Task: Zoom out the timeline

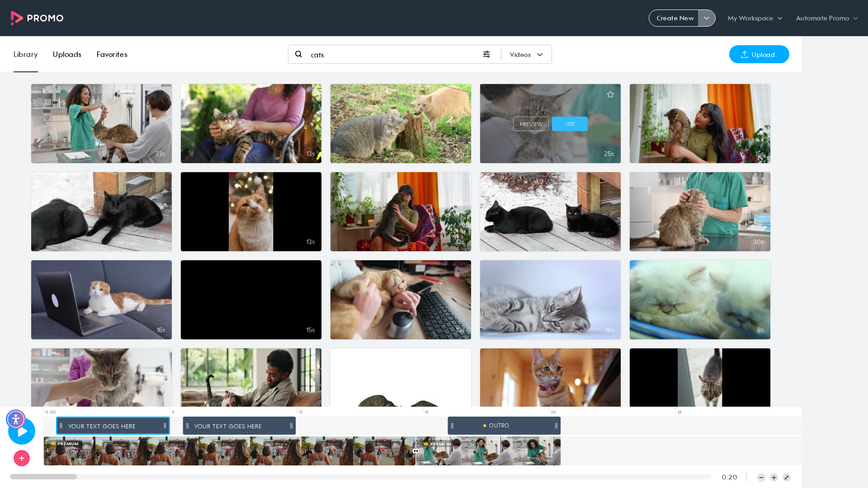Action: tap(761, 478)
